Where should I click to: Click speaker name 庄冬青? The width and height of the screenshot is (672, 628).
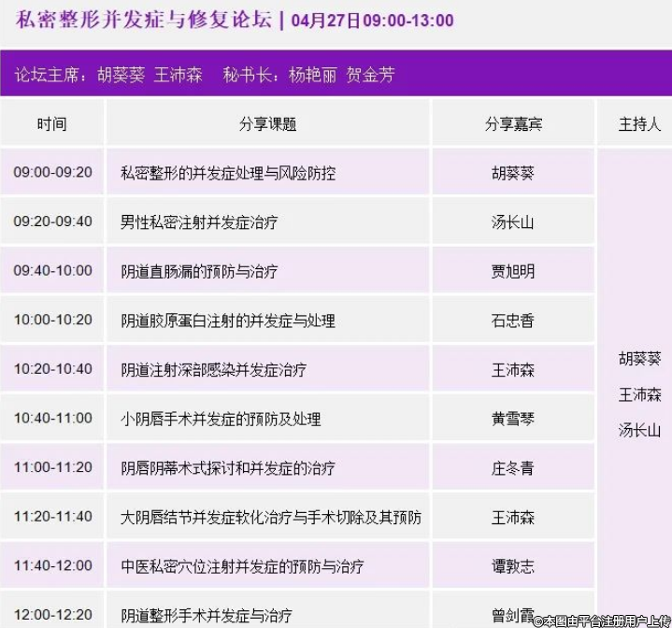[x=513, y=468]
